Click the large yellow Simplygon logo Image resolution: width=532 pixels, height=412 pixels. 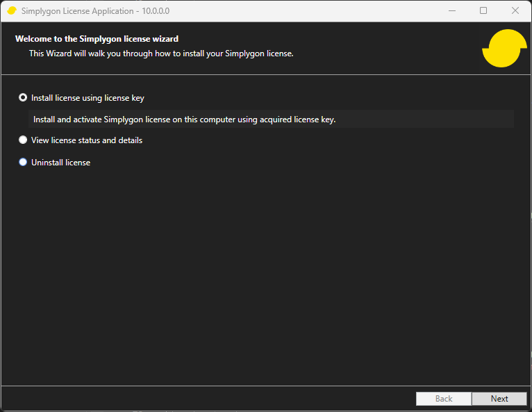(x=504, y=48)
